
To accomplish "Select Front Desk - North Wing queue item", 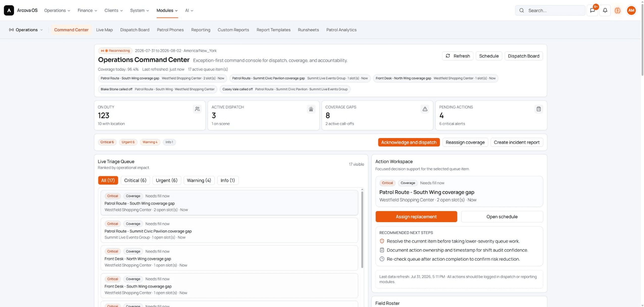I will (x=229, y=258).
